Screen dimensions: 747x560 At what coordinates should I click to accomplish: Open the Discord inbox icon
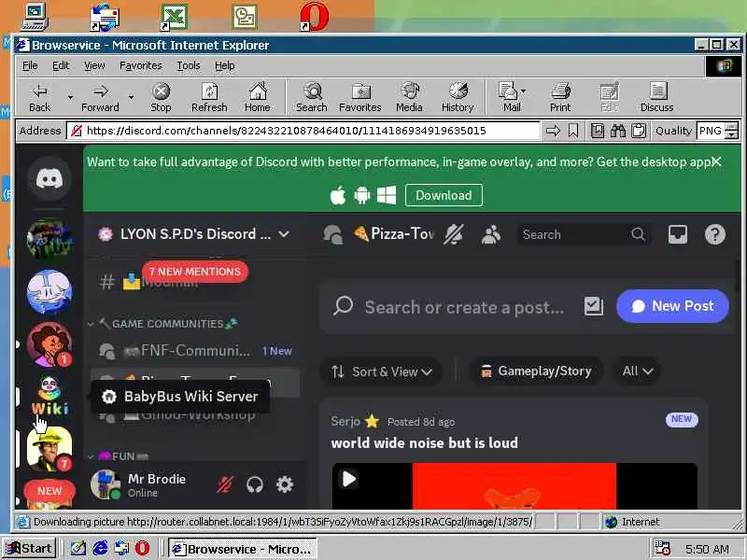pyautogui.click(x=678, y=234)
